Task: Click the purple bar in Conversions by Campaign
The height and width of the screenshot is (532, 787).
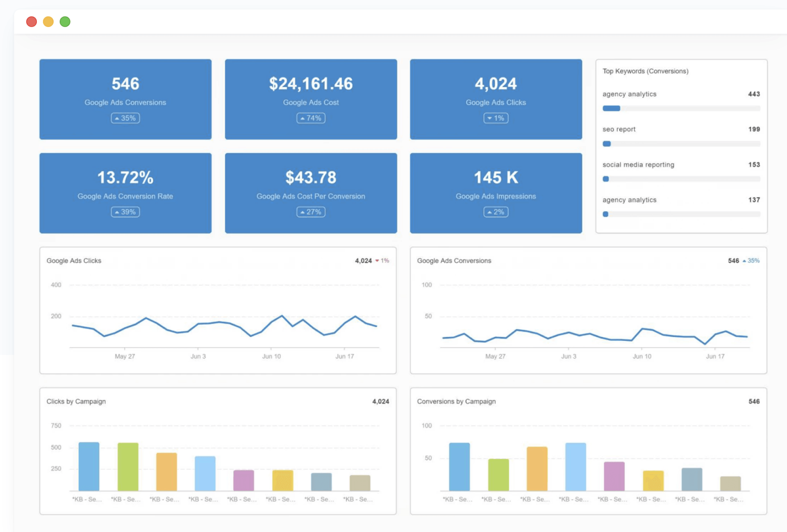Action: click(614, 476)
